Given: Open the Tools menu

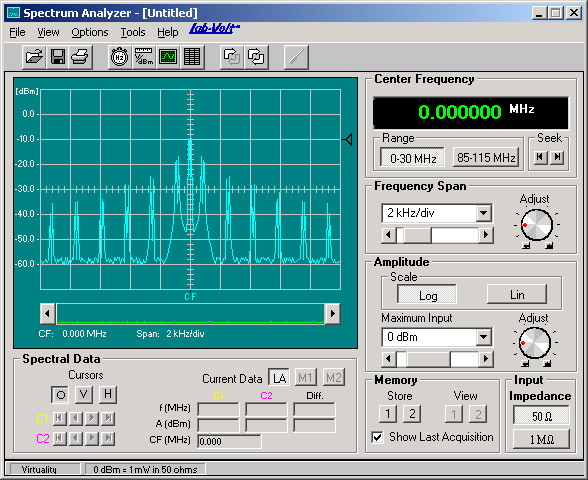Looking at the screenshot, I should coord(133,32).
